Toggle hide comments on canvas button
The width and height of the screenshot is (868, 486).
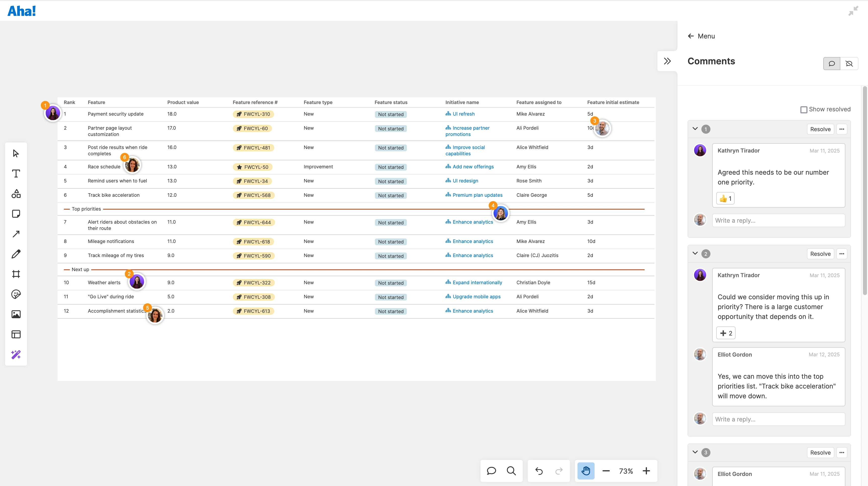[849, 63]
